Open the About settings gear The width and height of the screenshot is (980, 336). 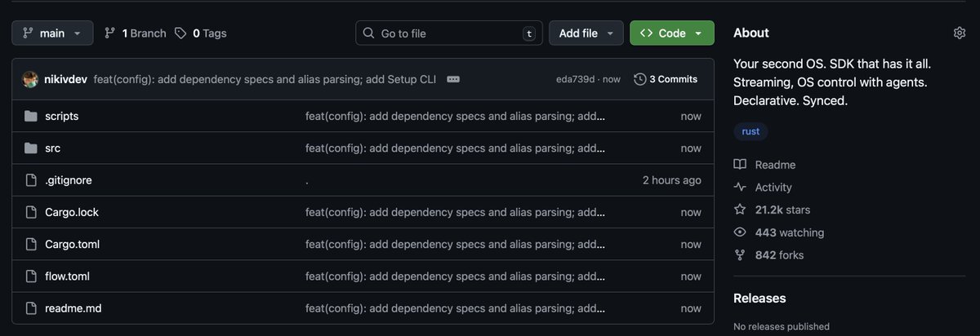click(960, 33)
